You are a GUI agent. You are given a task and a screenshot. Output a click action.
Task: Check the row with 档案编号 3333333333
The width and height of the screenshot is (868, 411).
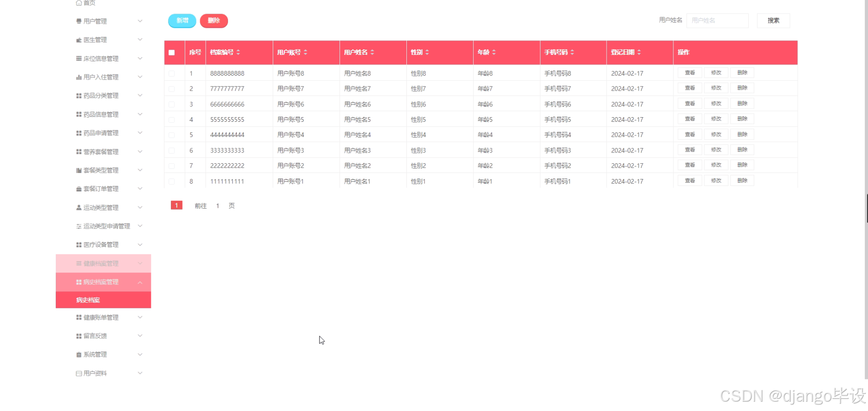pyautogui.click(x=172, y=150)
